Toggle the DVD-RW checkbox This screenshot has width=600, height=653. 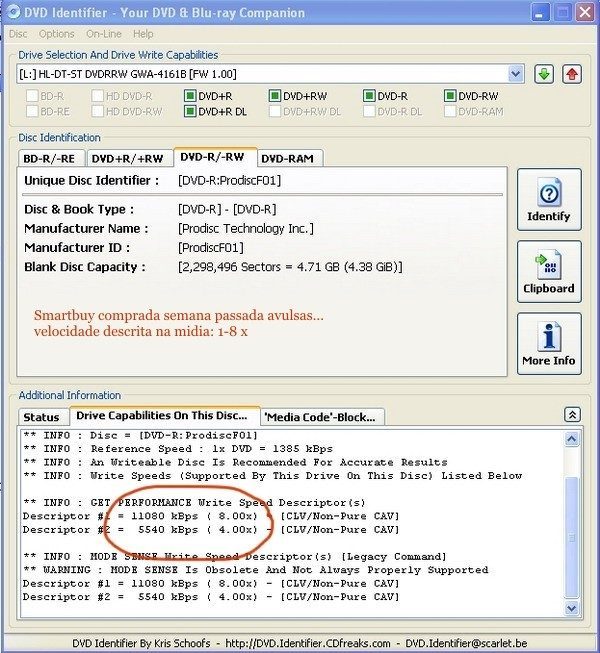(x=450, y=96)
